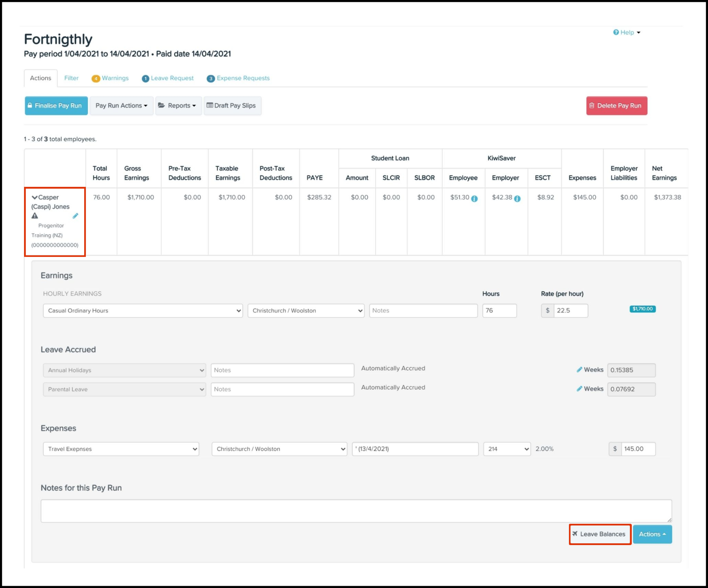Image resolution: width=708 pixels, height=588 pixels.
Task: Open the Casual Ordinary Hours dropdown
Action: pos(142,310)
